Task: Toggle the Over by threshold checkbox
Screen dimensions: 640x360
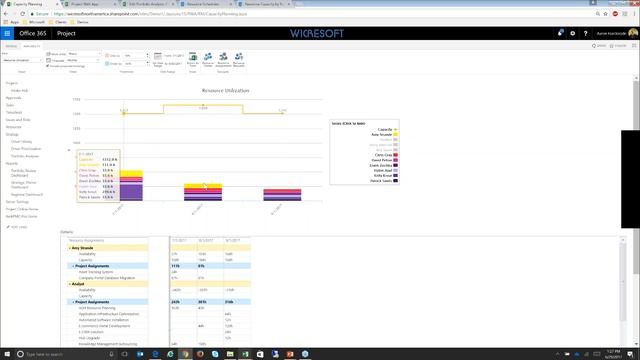Action: click(x=107, y=56)
